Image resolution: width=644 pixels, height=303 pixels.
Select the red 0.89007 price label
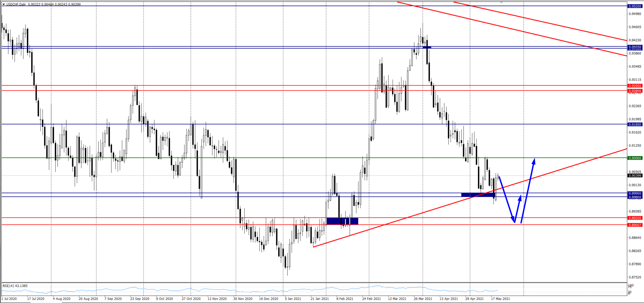(635, 225)
